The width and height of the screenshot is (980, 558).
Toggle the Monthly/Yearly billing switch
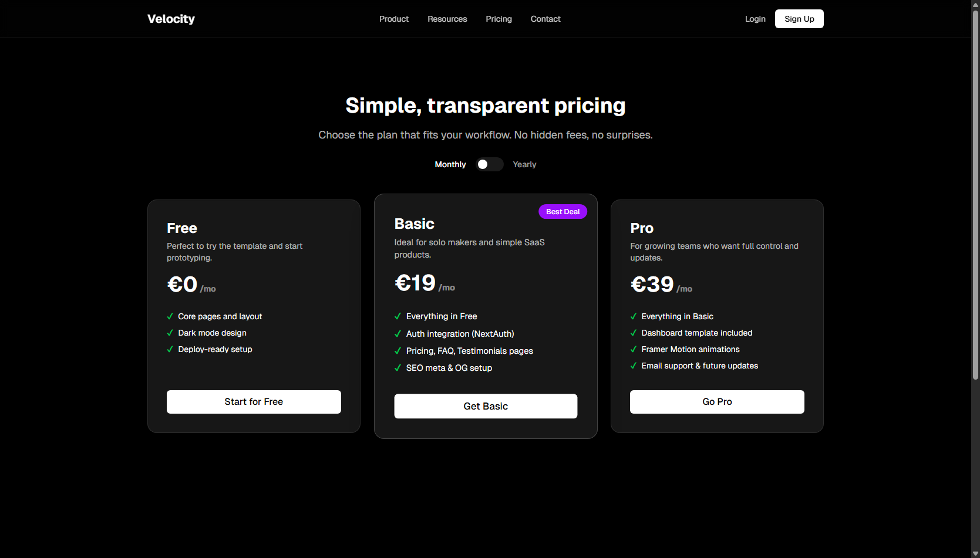coord(489,164)
